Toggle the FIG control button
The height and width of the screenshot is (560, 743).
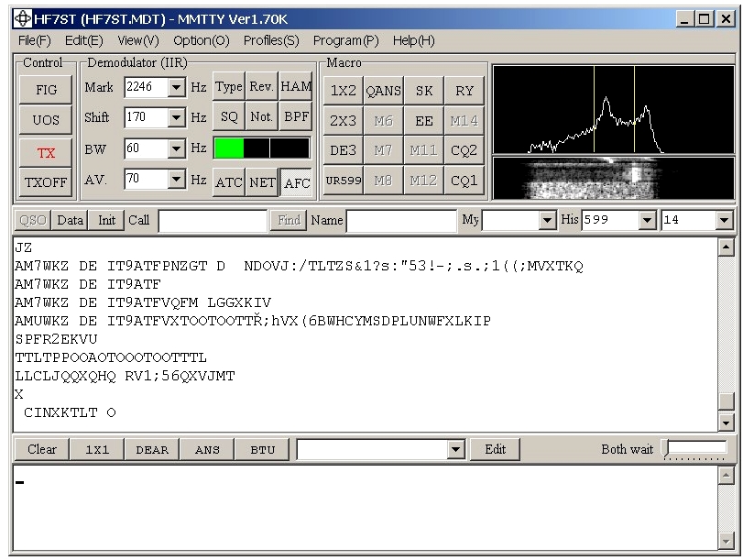pyautogui.click(x=46, y=90)
